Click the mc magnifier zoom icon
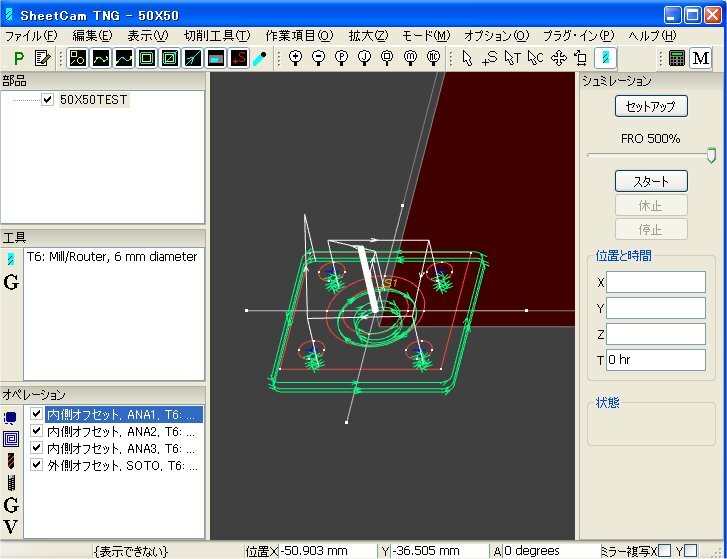The width and height of the screenshot is (727, 559). click(434, 58)
